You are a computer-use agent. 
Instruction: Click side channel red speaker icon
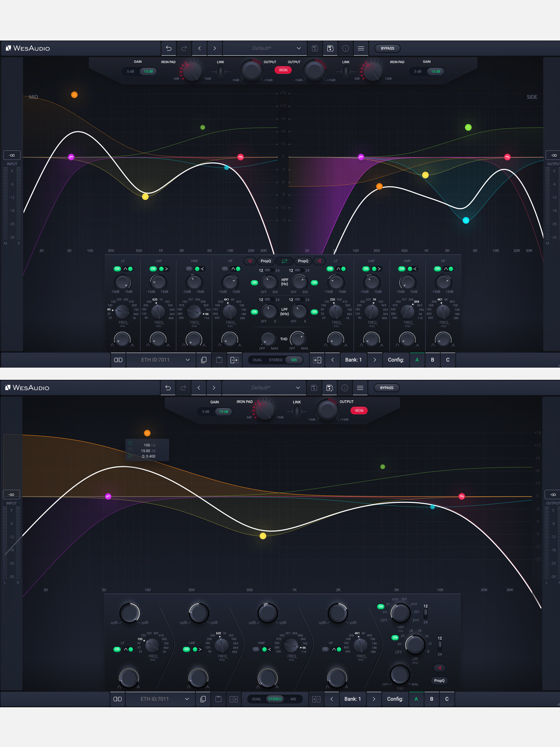tap(319, 261)
